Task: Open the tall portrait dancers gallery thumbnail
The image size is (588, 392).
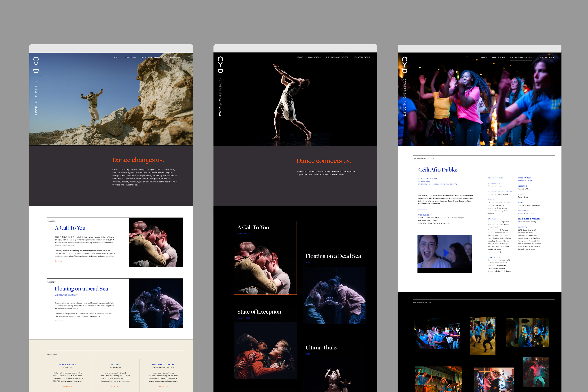Action: pos(482,336)
